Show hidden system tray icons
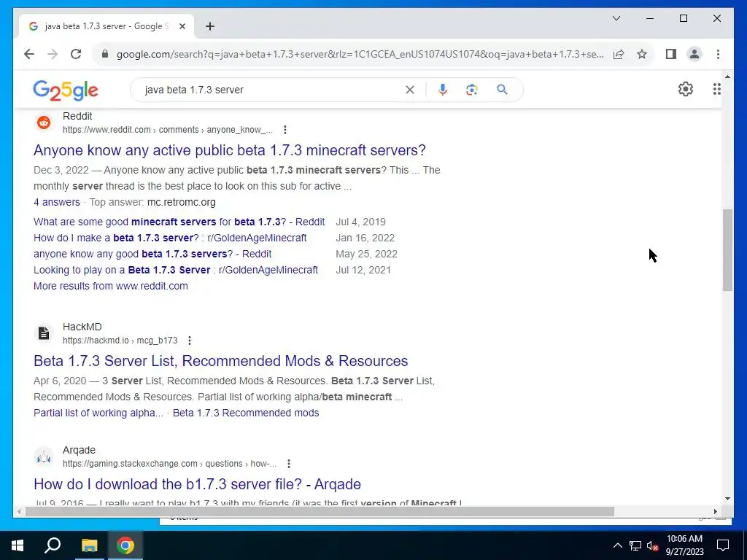The width and height of the screenshot is (747, 560). [617, 545]
